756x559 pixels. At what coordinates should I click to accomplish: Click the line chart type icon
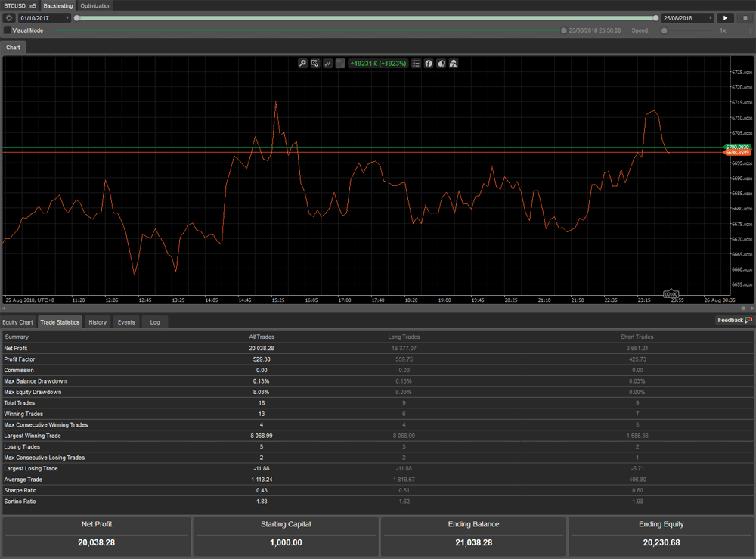click(x=327, y=64)
